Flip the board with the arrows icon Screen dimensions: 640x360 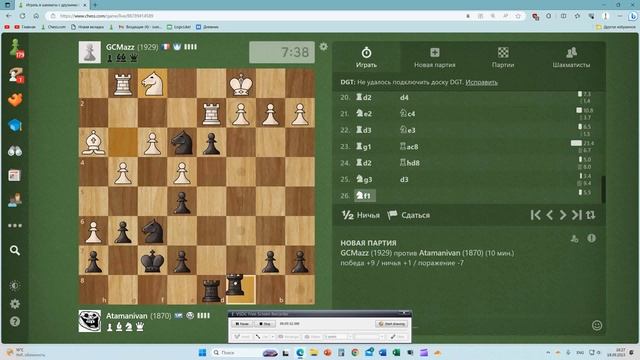click(590, 215)
